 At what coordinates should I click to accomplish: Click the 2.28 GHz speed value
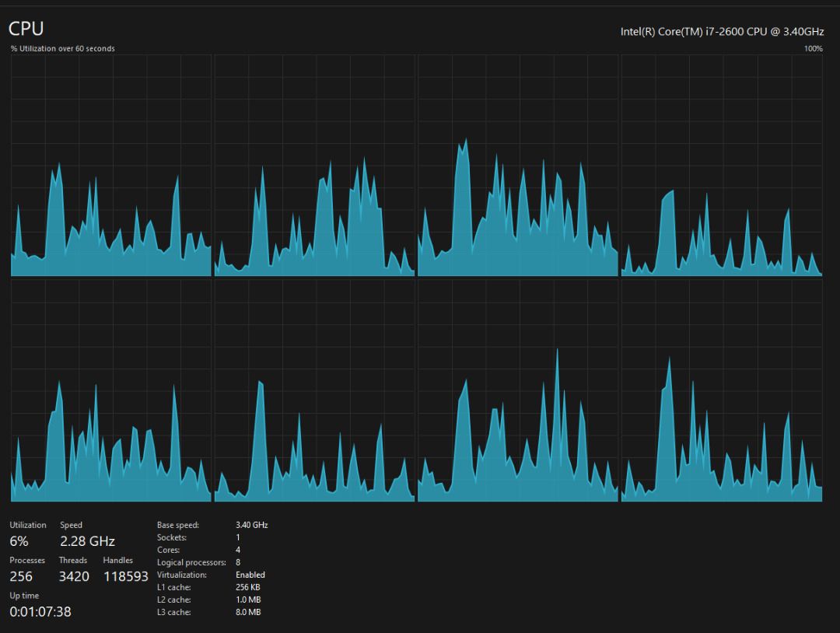[x=87, y=541]
